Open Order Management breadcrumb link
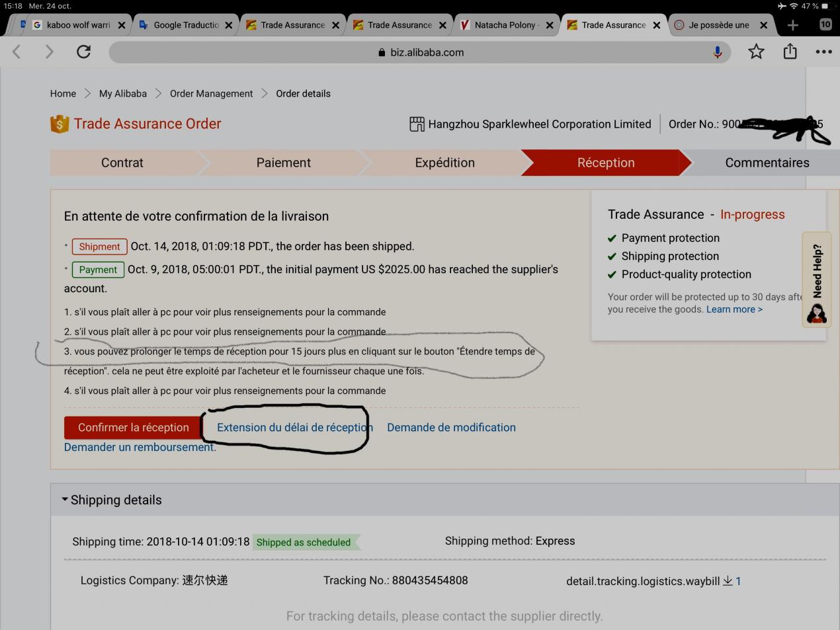The height and width of the screenshot is (630, 840). coord(211,94)
